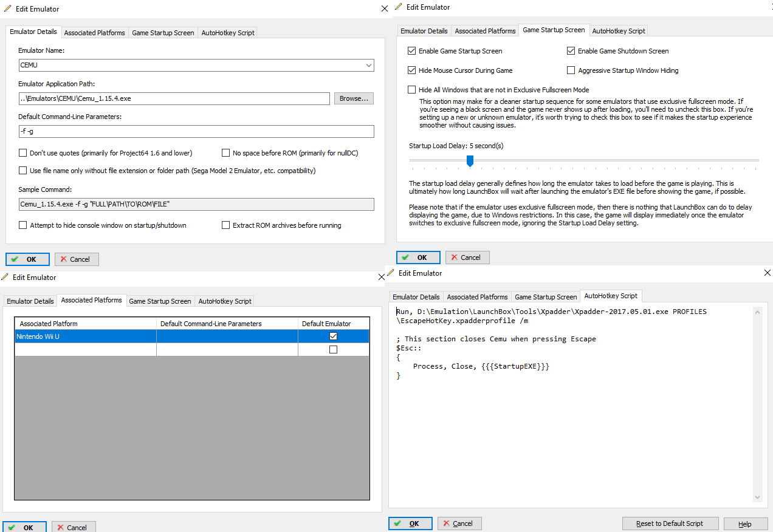Image resolution: width=773 pixels, height=532 pixels.
Task: Toggle No space before ROM checkbox
Action: pos(226,153)
